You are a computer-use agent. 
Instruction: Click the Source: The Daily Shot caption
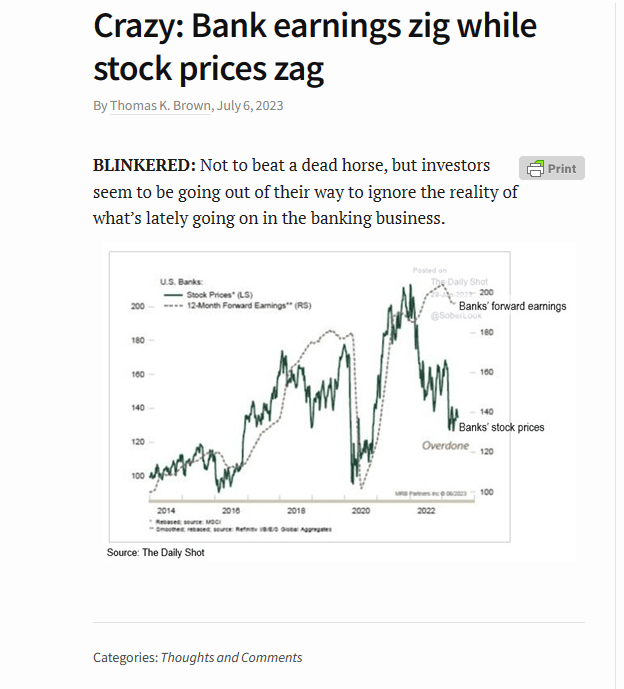click(x=156, y=552)
